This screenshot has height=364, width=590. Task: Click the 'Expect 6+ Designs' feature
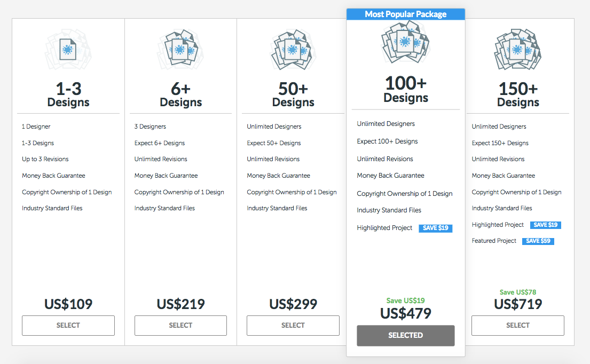click(160, 143)
